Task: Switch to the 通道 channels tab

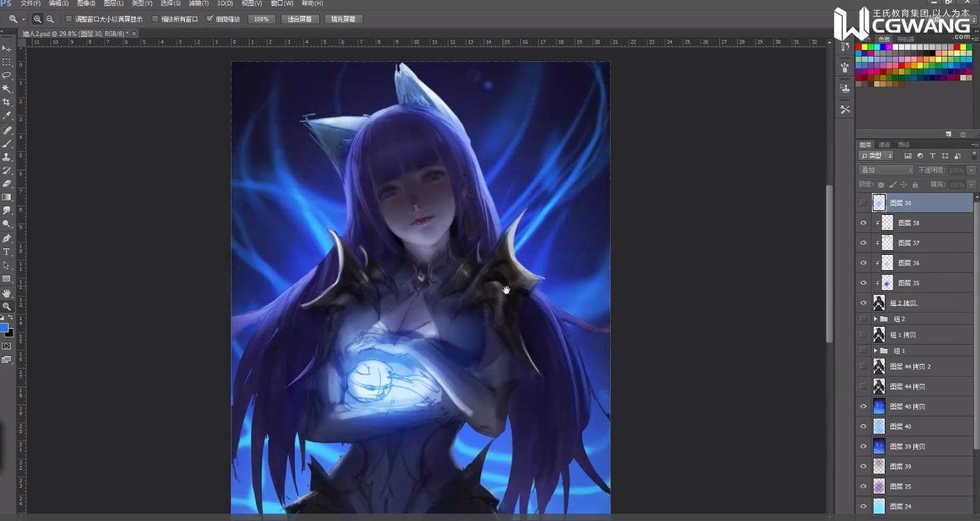Action: coord(884,144)
